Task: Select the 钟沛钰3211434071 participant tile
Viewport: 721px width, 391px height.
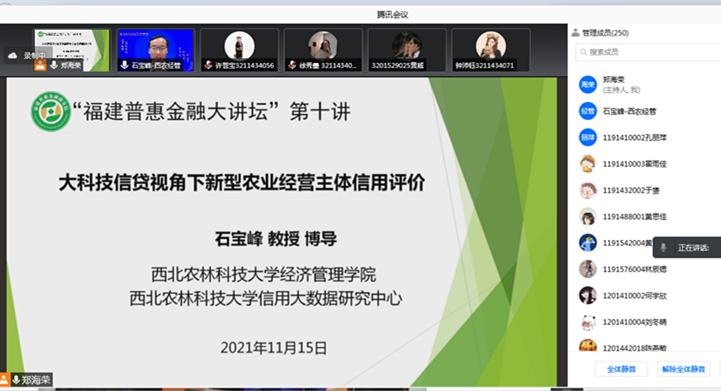Action: (491, 50)
